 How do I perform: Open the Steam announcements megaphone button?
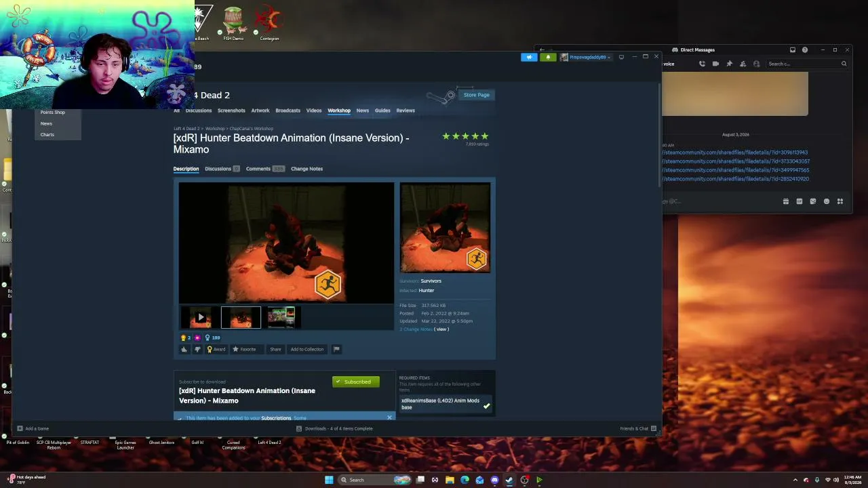[x=529, y=57]
